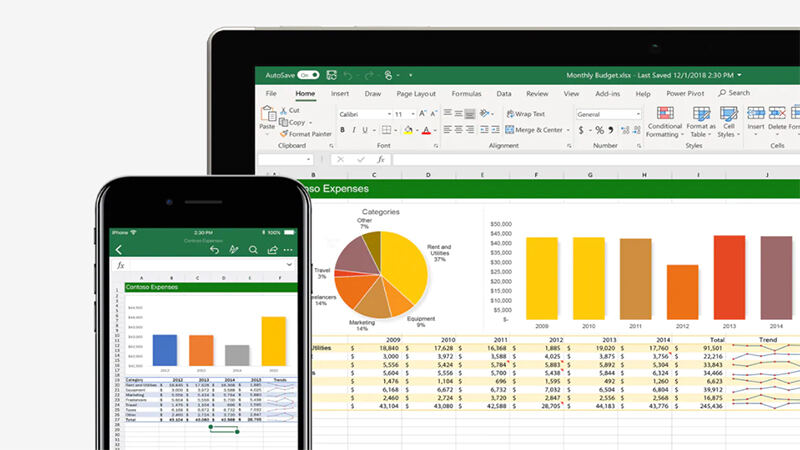The image size is (800, 450).
Task: Expand the phone's formula bar chevron
Action: (289, 265)
